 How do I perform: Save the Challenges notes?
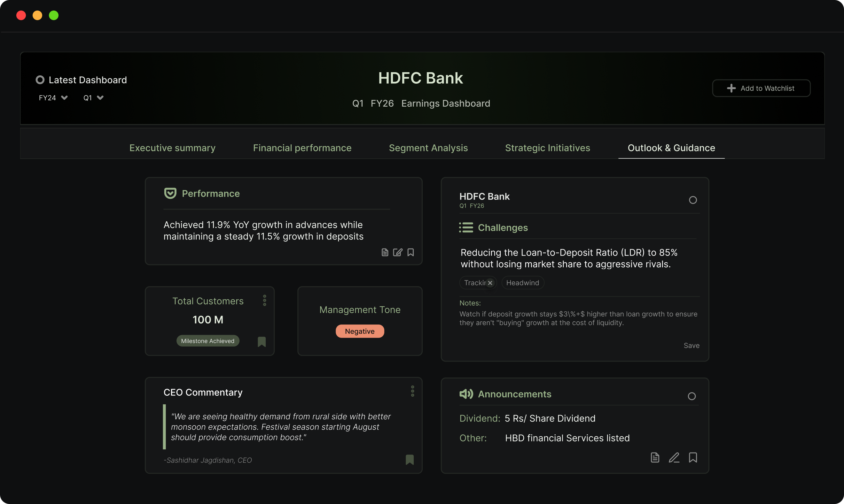[x=692, y=345]
